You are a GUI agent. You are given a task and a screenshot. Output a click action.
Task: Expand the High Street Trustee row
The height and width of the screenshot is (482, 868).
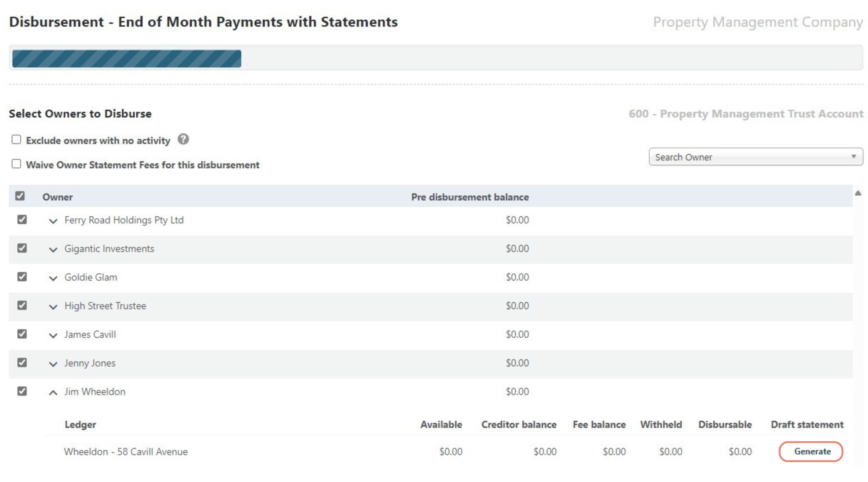click(x=53, y=307)
